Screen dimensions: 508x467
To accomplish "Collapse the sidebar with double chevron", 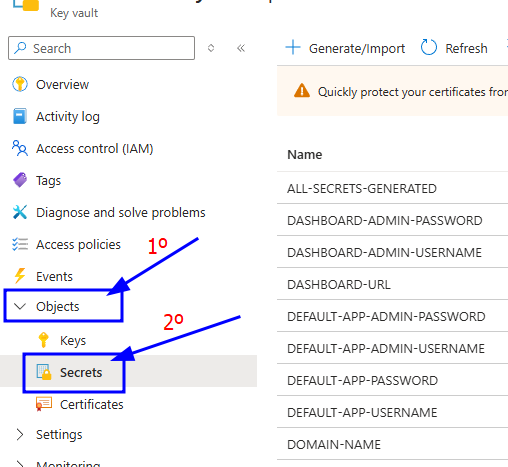I will point(241,48).
